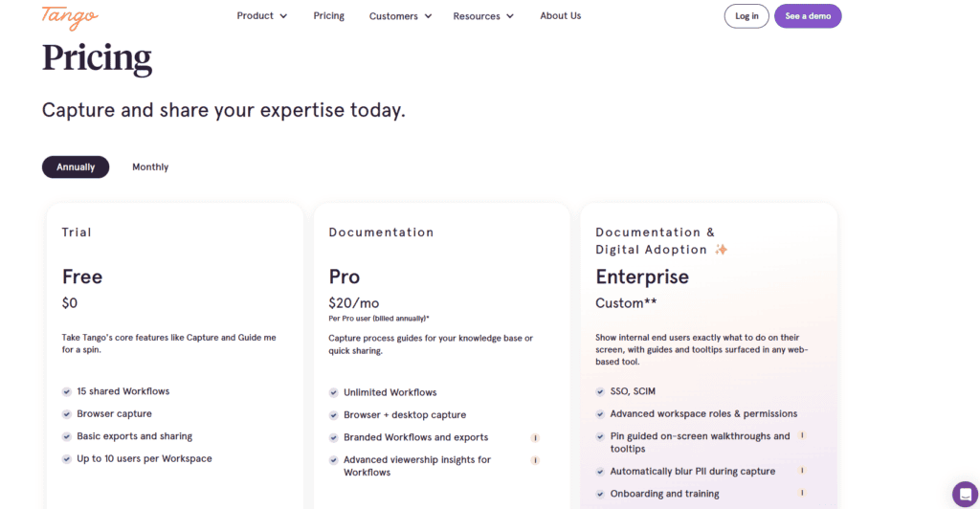Viewport: 980px width, 509px height.
Task: Click the checkmark beside Unlimited Workflows
Action: (x=334, y=393)
